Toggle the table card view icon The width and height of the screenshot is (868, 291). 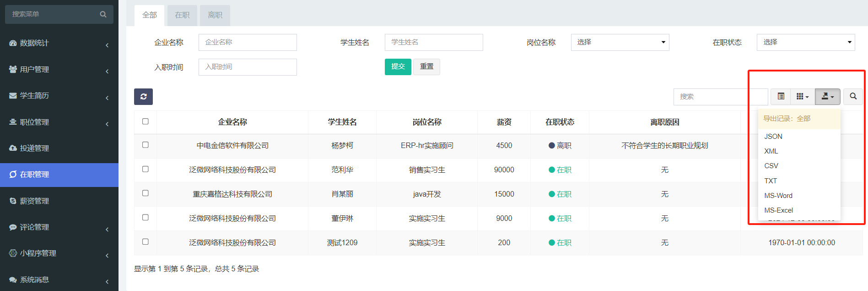click(x=781, y=97)
